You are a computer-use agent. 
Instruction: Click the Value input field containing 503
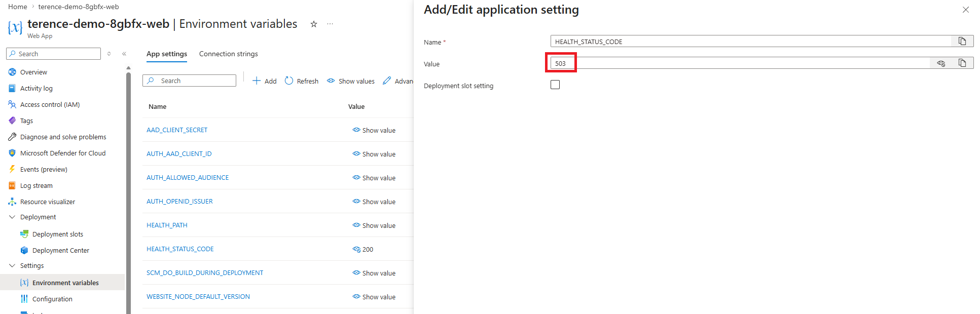[750, 63]
